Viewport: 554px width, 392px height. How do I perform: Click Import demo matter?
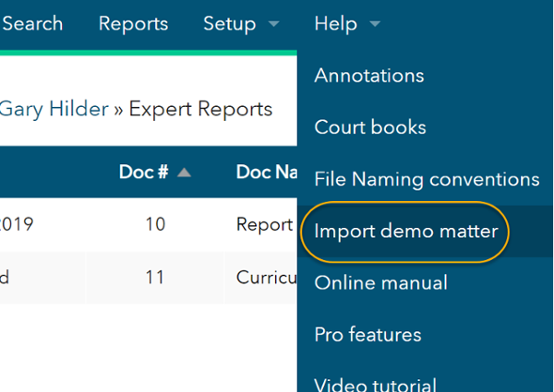click(406, 231)
